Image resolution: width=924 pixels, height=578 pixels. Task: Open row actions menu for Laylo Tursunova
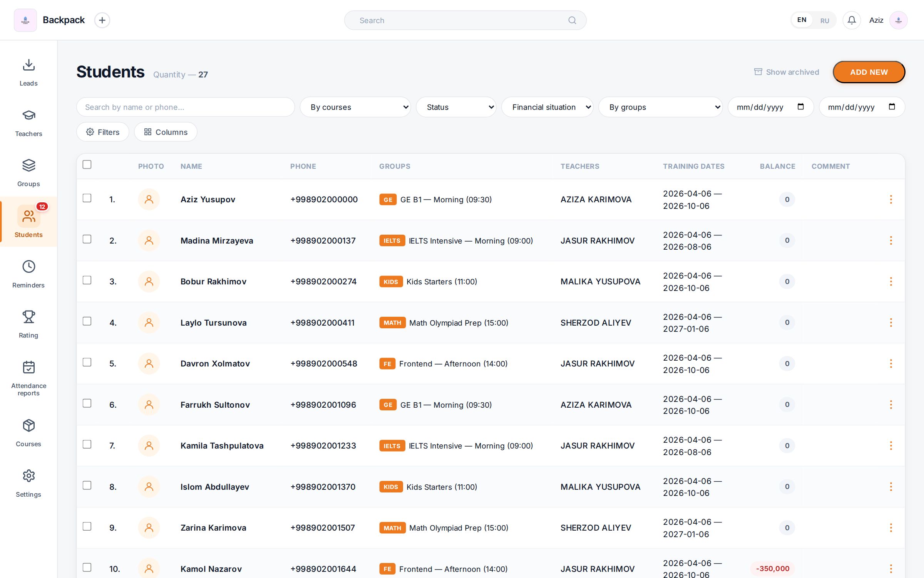(891, 323)
